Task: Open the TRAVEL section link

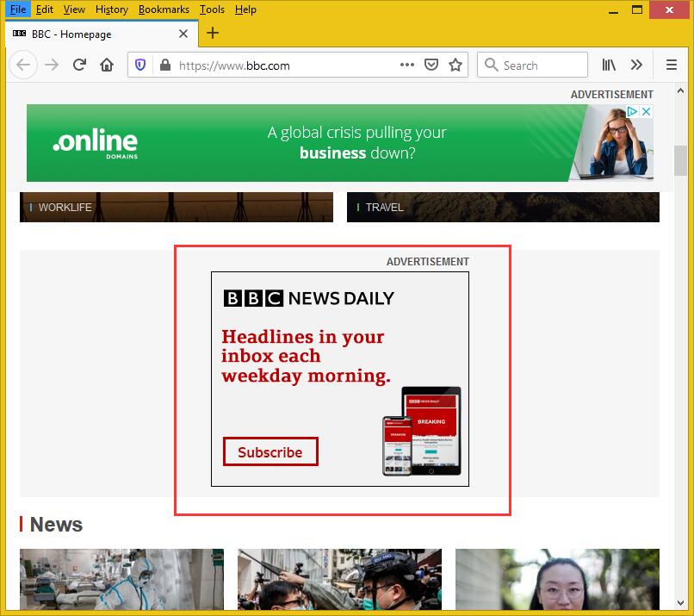Action: [384, 208]
